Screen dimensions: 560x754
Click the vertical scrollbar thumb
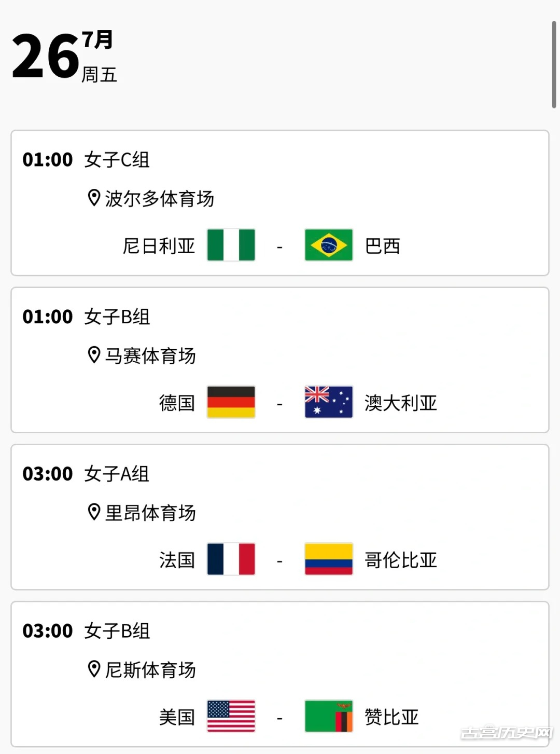[x=554, y=64]
